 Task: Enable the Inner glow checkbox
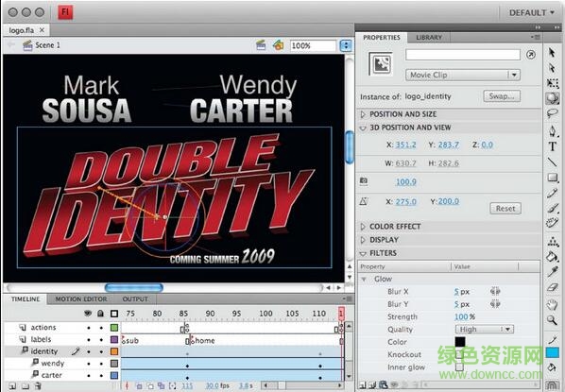tap(458, 367)
